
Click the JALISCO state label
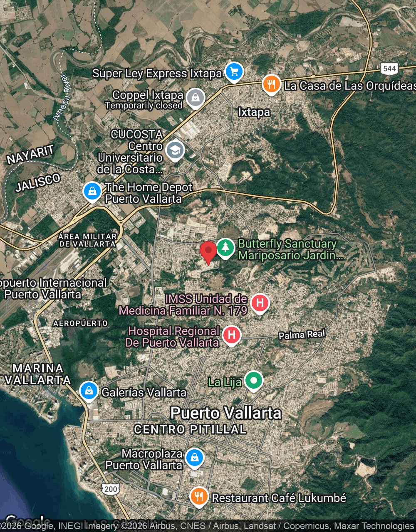(38, 183)
